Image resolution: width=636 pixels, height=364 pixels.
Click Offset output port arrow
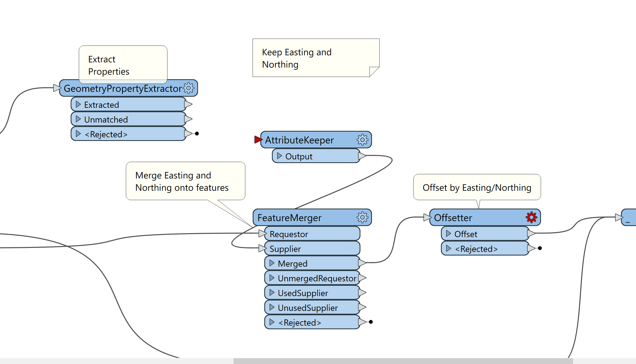point(531,233)
